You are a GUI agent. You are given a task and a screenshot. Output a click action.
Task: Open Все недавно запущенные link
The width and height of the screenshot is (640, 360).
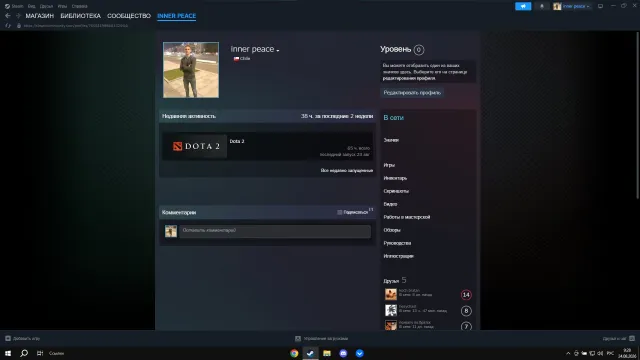347,170
